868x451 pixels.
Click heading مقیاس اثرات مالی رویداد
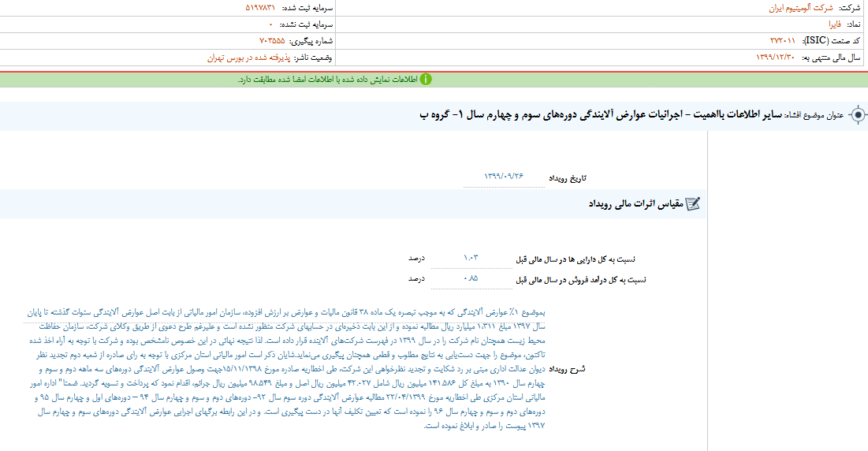tap(636, 204)
